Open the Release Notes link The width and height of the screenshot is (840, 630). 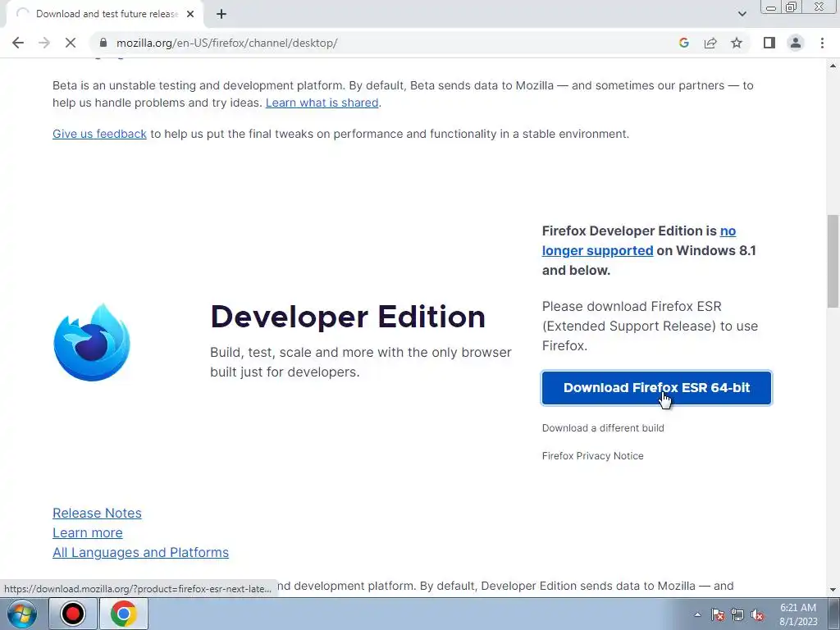[x=97, y=513]
